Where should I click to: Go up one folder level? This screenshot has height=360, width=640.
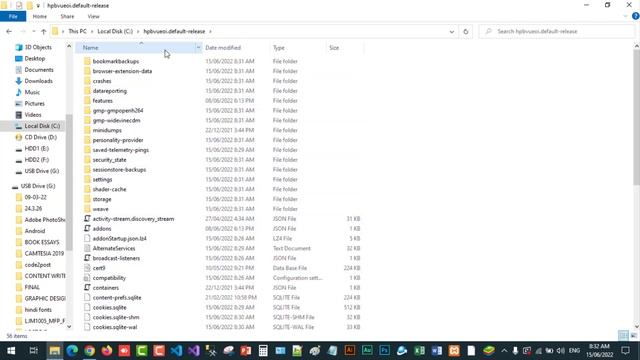44,31
